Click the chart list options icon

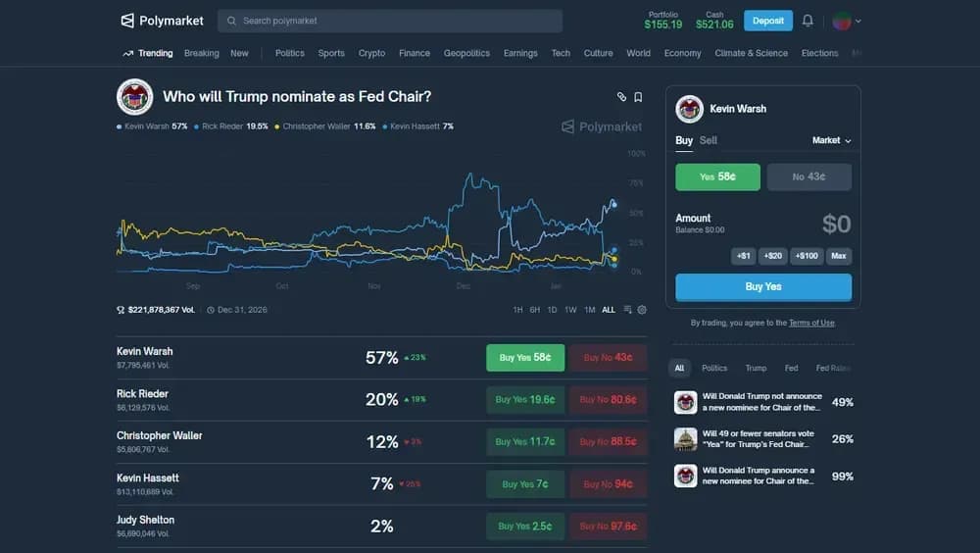[628, 310]
